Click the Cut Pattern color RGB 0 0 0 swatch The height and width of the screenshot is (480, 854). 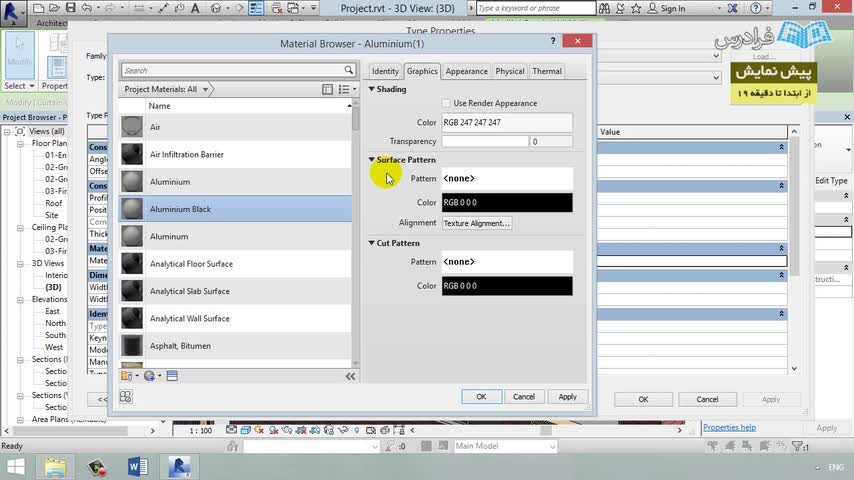pos(507,286)
